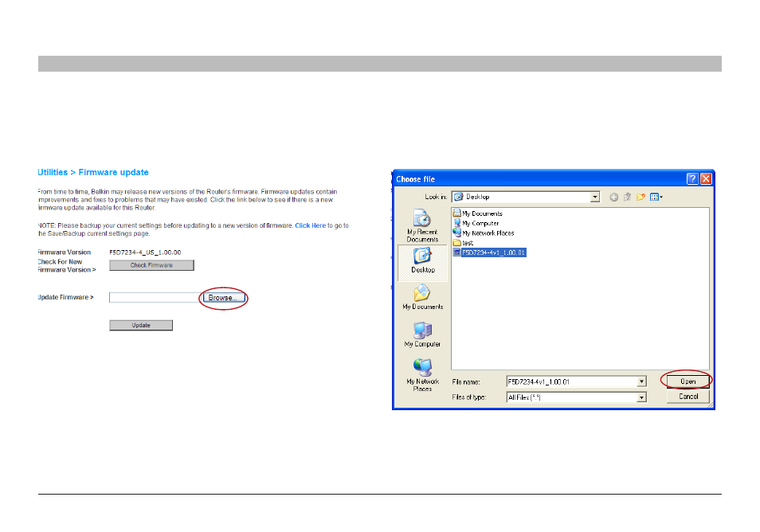Click Open in the Choose file dialog
760x532 pixels.
pos(688,381)
